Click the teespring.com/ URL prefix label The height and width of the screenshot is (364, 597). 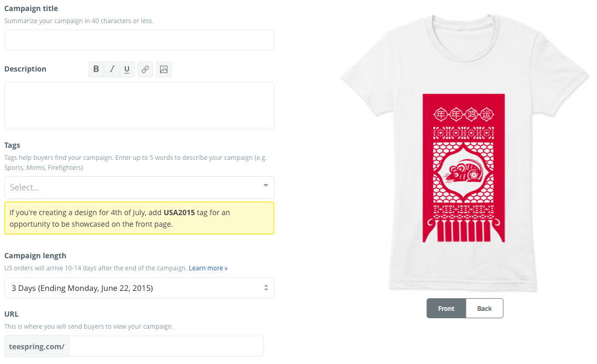click(37, 346)
